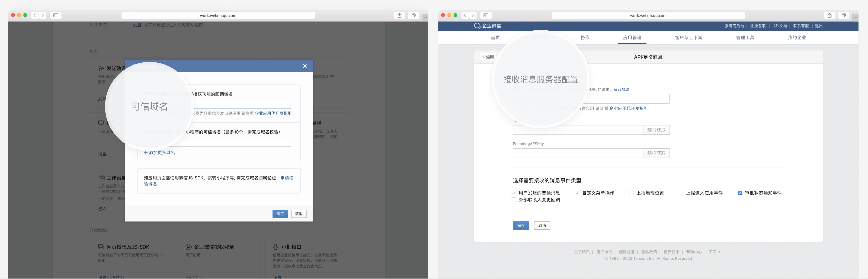Click back arrow in right Safari window
The height and width of the screenshot is (279, 868).
pyautogui.click(x=465, y=16)
